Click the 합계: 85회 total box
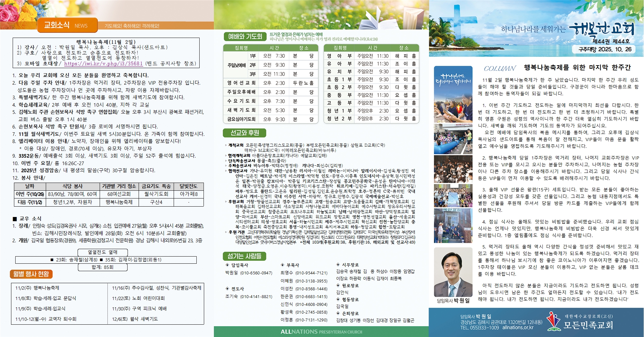 pos(103,267)
